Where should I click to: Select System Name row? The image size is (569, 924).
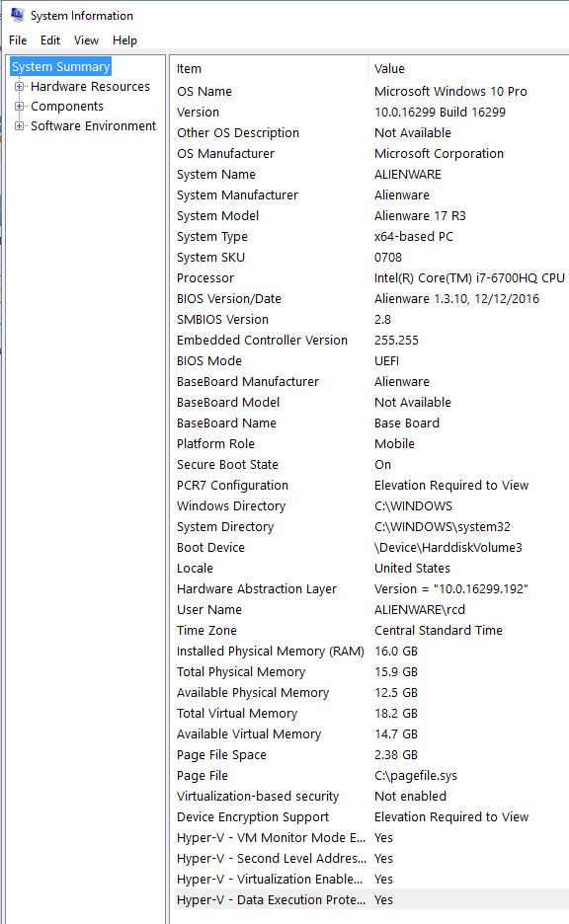[x=369, y=175]
